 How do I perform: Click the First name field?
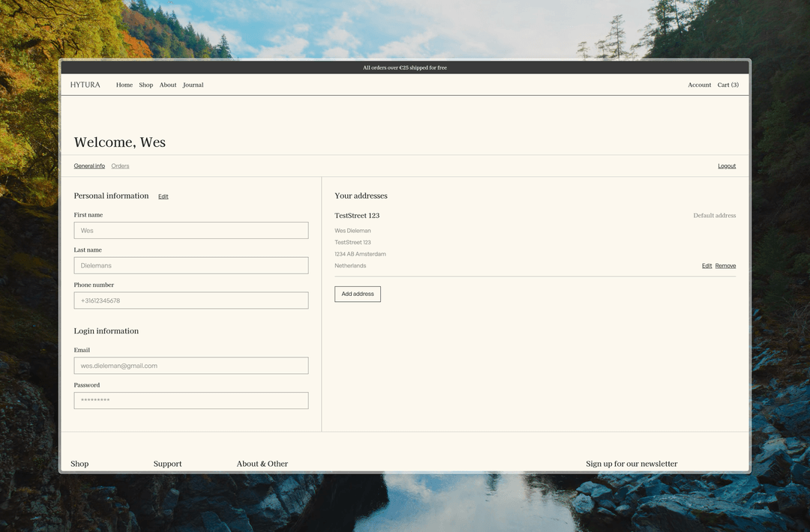[x=191, y=231]
